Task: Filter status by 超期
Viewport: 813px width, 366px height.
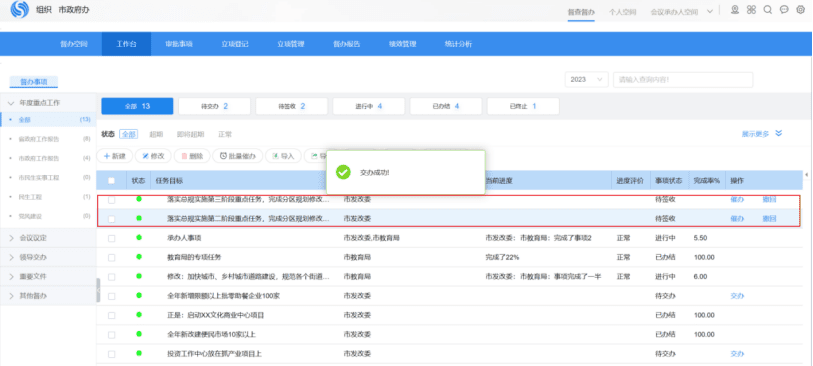Action: point(157,134)
